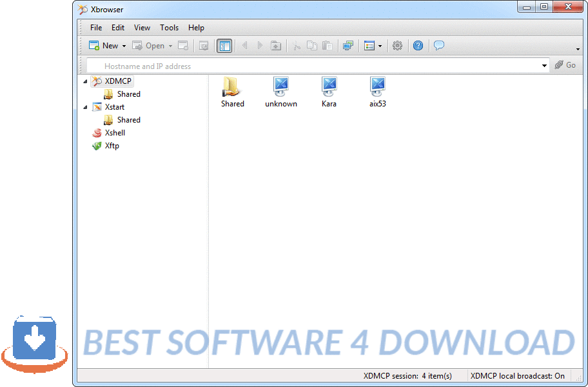
Task: Select the Kara host session icon
Action: [x=329, y=92]
